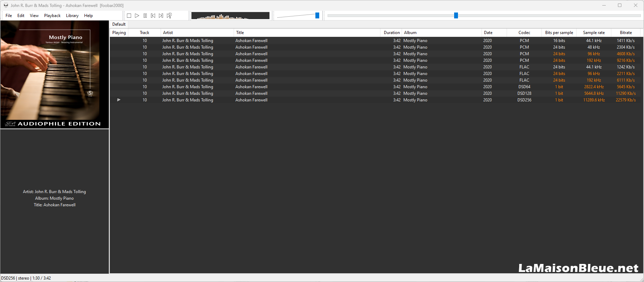This screenshot has height=282, width=644.
Task: Select the PCM 4608 Kb/s track row
Action: tap(376, 54)
